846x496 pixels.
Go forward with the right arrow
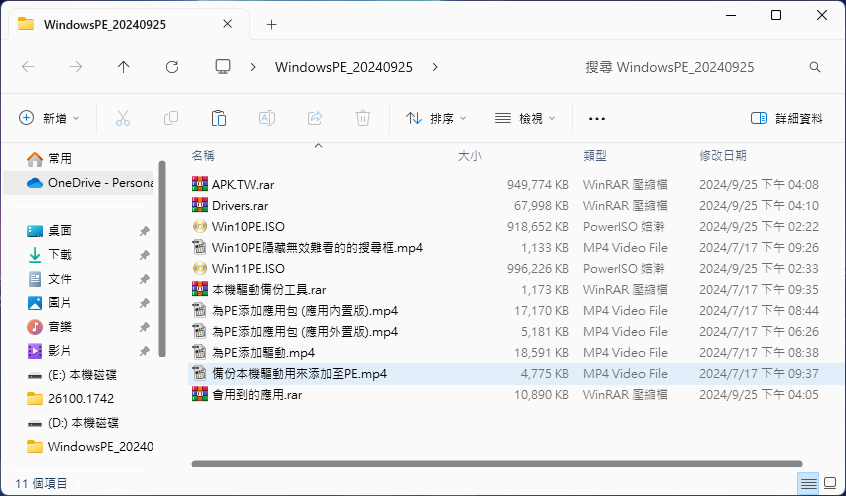tap(76, 67)
